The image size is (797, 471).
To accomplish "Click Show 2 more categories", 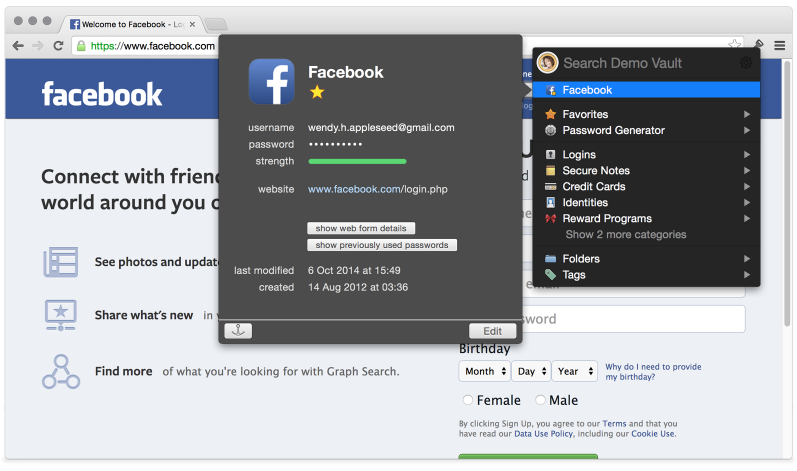I will coord(626,234).
